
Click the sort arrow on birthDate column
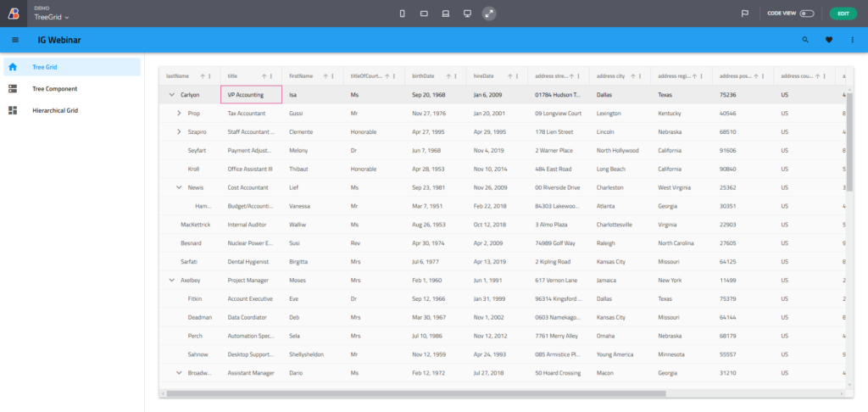coord(448,76)
